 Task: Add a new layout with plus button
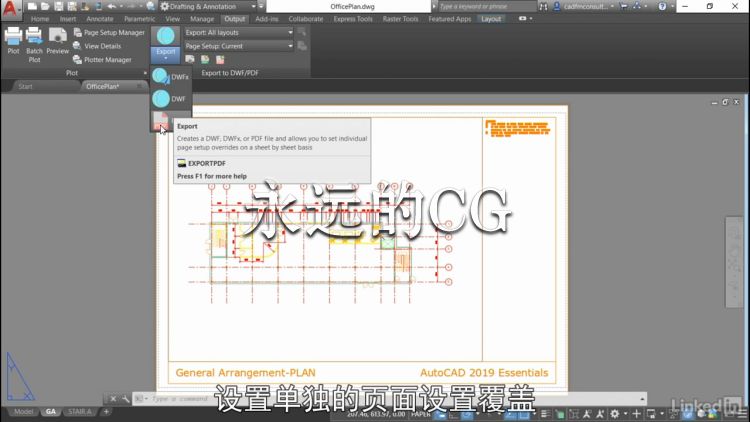pos(106,411)
